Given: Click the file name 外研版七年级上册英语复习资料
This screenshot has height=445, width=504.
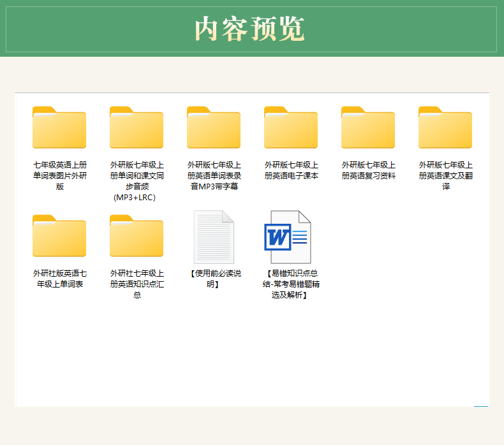Looking at the screenshot, I should click(x=368, y=170).
